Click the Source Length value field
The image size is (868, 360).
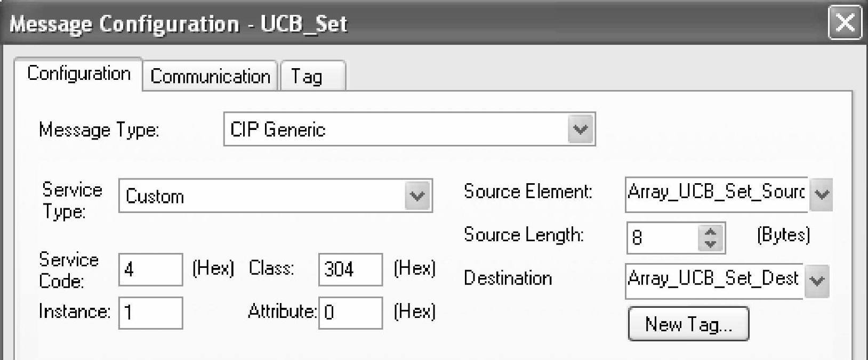[662, 238]
